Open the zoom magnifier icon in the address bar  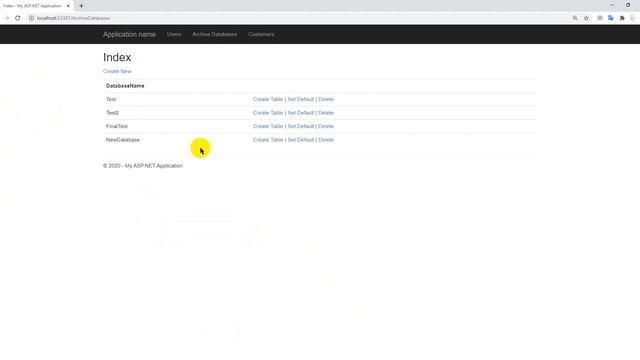575,18
